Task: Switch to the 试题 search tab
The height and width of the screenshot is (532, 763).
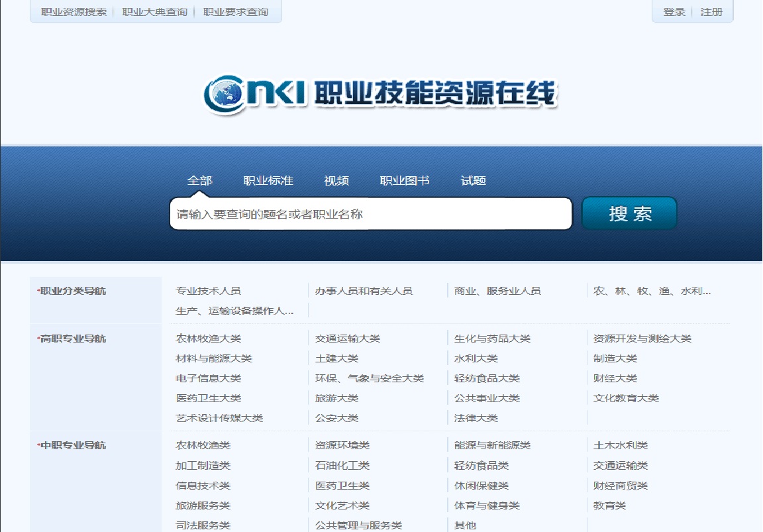Action: [x=473, y=181]
